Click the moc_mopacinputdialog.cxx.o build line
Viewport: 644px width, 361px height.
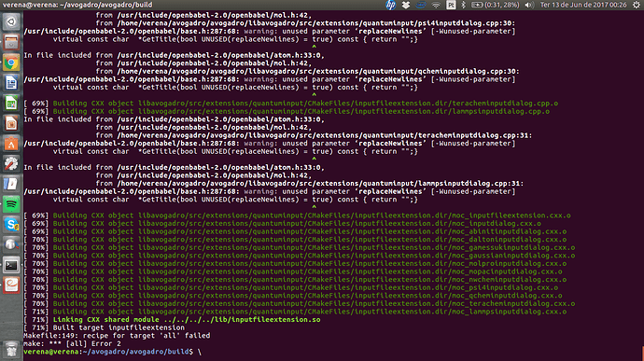coord(293,271)
